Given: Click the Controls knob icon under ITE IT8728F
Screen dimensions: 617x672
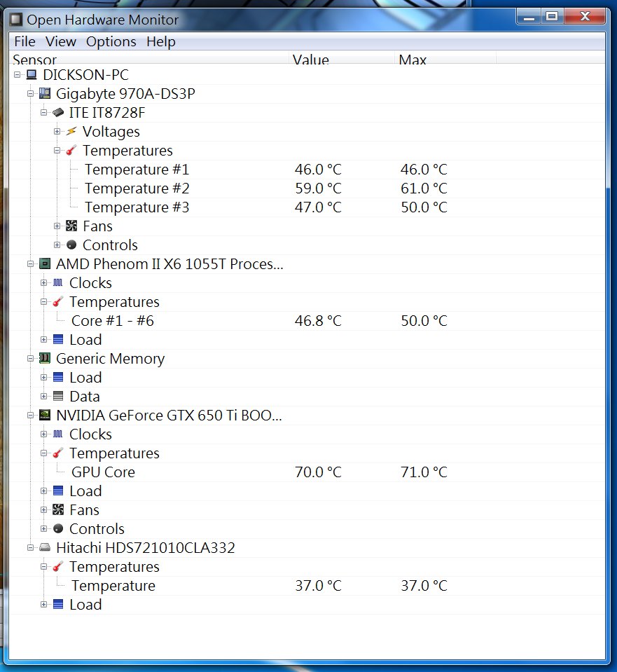Looking at the screenshot, I should point(71,245).
